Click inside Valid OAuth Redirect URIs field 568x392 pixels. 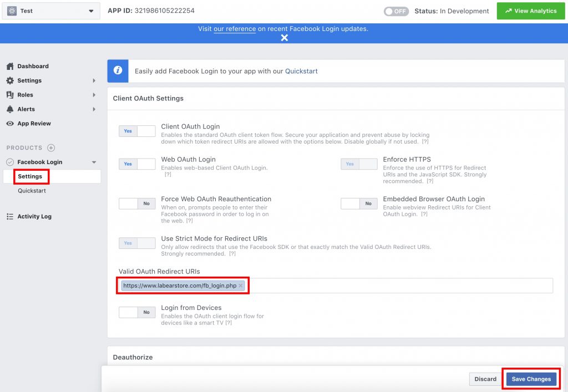point(399,286)
